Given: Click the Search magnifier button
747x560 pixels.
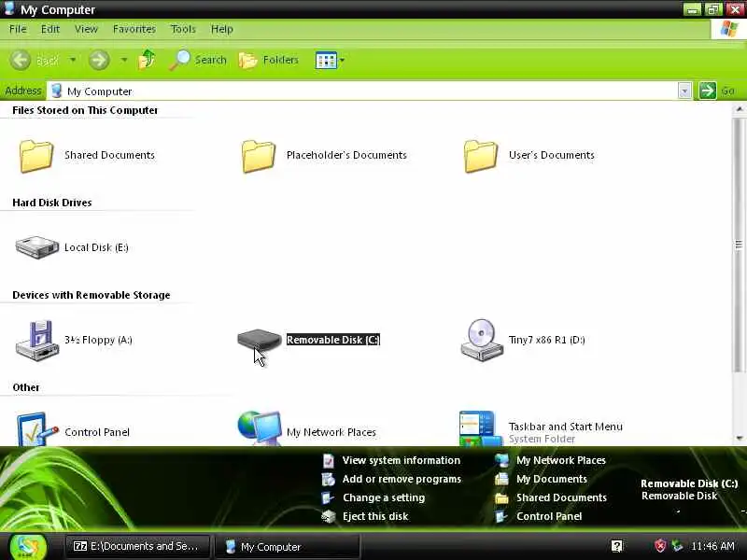Looking at the screenshot, I should tap(198, 60).
